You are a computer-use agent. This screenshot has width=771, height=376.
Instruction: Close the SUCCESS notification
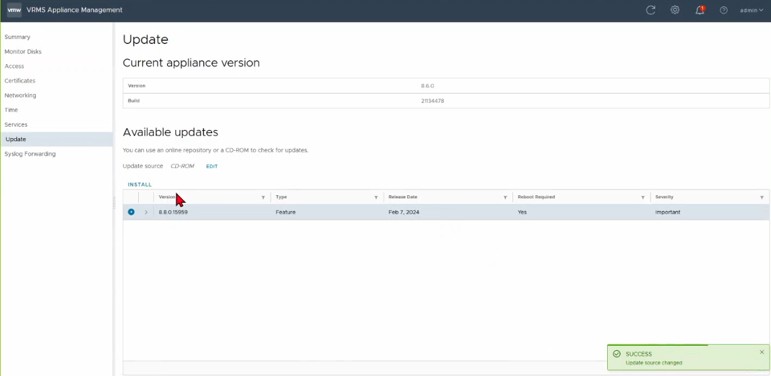coord(762,352)
